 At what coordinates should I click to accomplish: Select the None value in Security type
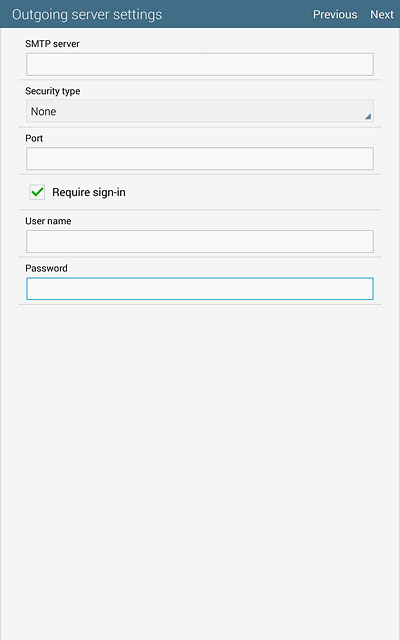click(x=44, y=111)
